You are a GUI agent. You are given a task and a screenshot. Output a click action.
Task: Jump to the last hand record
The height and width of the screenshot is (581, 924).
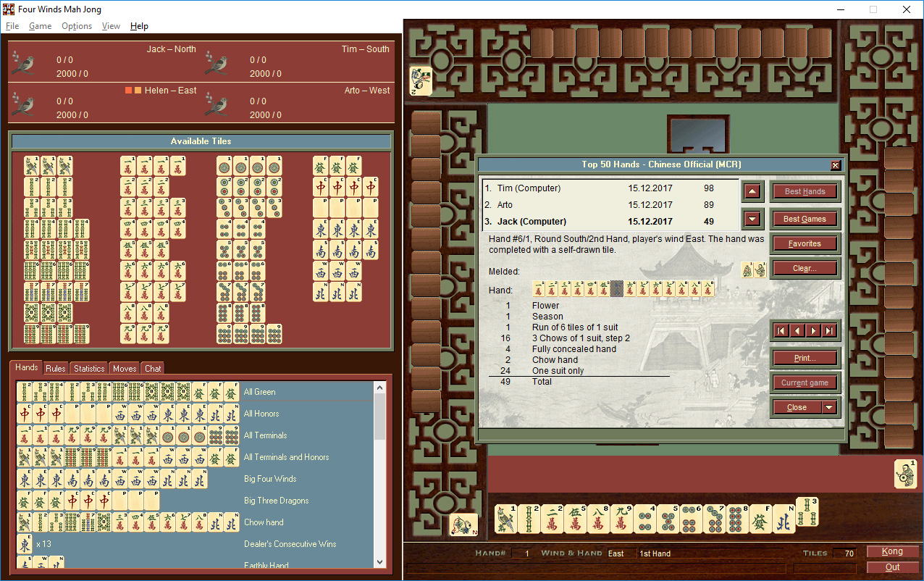[829, 330]
